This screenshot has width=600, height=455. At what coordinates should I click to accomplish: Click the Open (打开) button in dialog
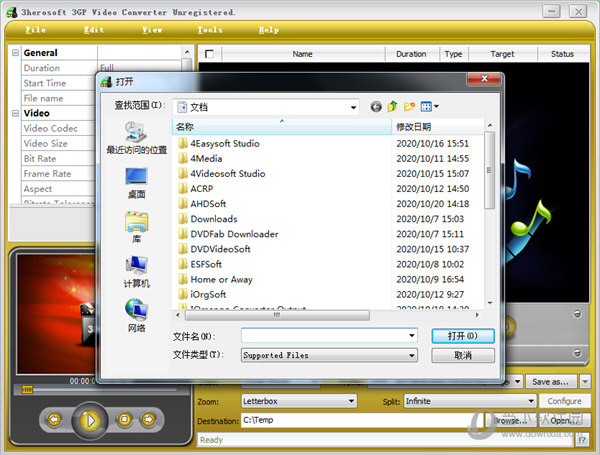coord(463,336)
